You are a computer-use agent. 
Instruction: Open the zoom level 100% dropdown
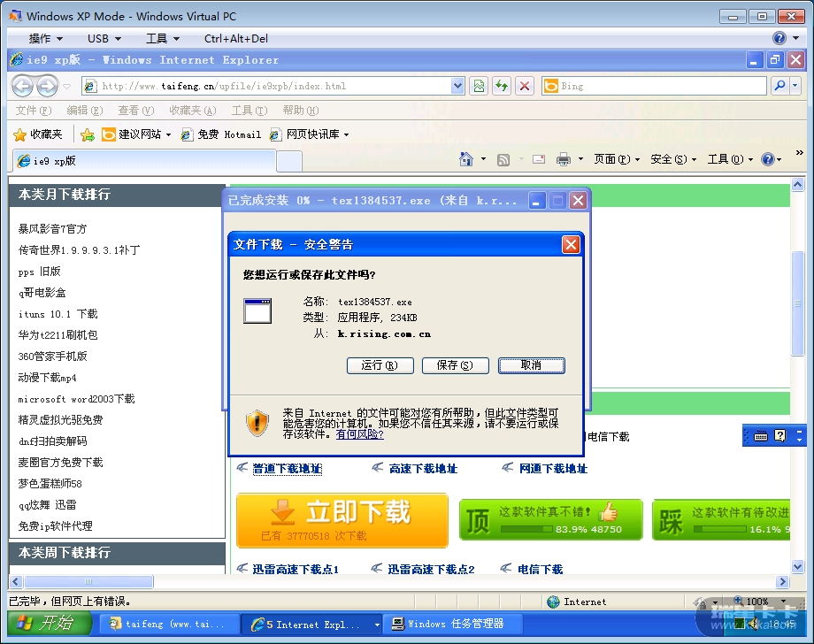pyautogui.click(x=783, y=602)
